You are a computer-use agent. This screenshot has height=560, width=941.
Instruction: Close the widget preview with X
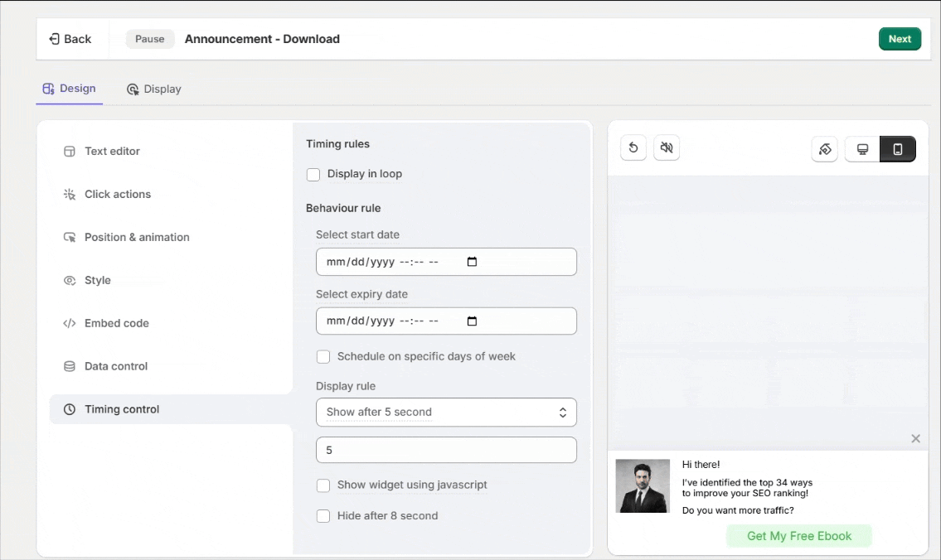[x=915, y=438]
